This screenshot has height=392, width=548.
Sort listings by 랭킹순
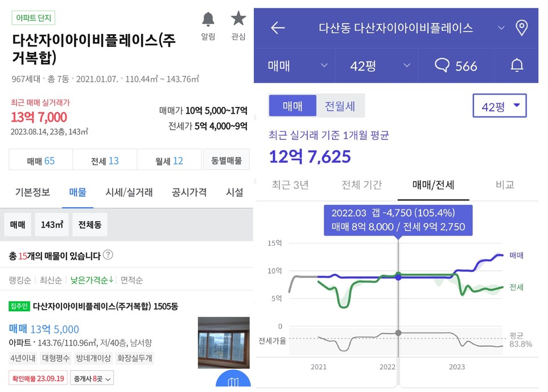(20, 280)
